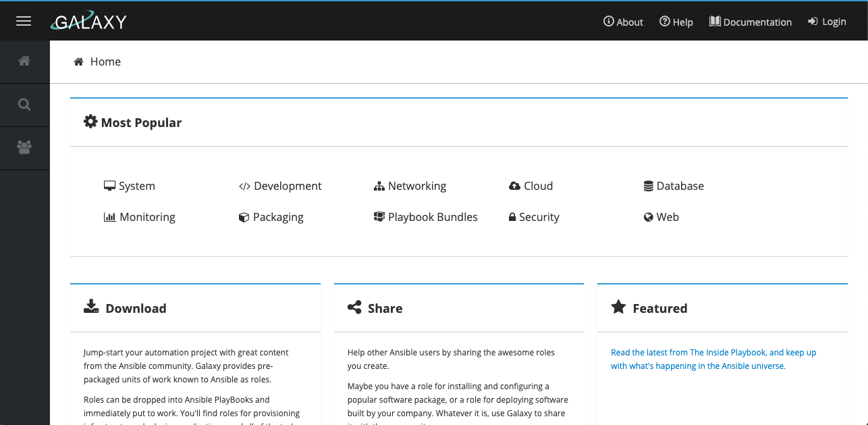Open the Networking category link
The width and height of the screenshot is (868, 425).
click(410, 186)
